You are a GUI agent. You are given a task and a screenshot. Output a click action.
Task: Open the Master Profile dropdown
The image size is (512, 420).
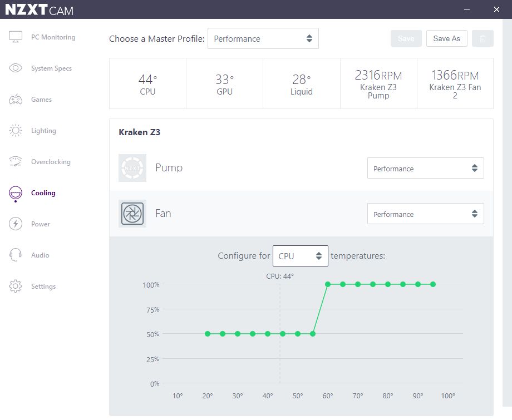click(263, 38)
